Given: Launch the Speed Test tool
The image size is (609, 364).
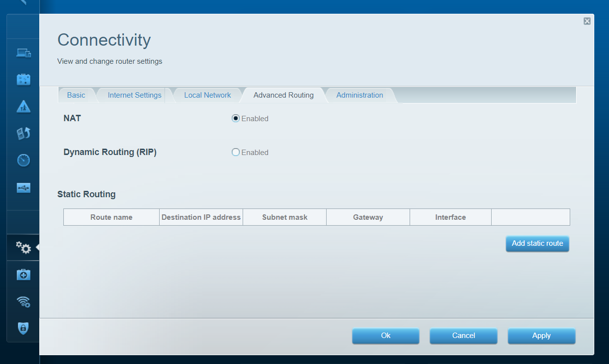Looking at the screenshot, I should pyautogui.click(x=23, y=160).
